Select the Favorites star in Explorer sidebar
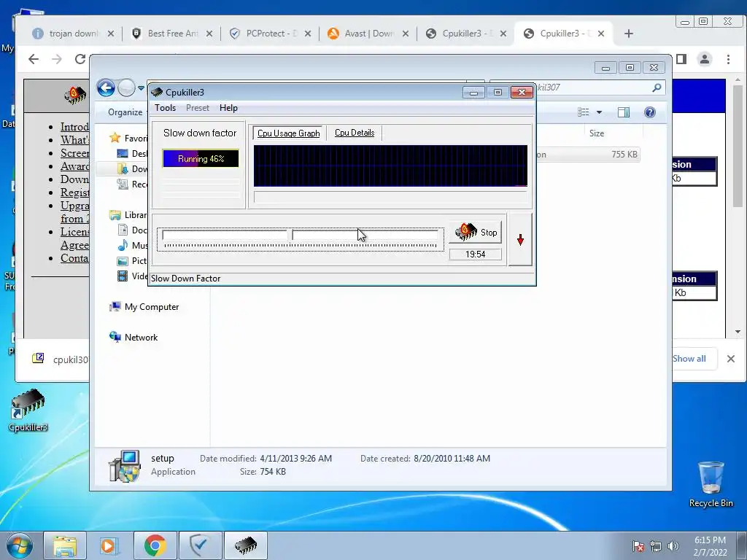The image size is (747, 560). (x=115, y=138)
